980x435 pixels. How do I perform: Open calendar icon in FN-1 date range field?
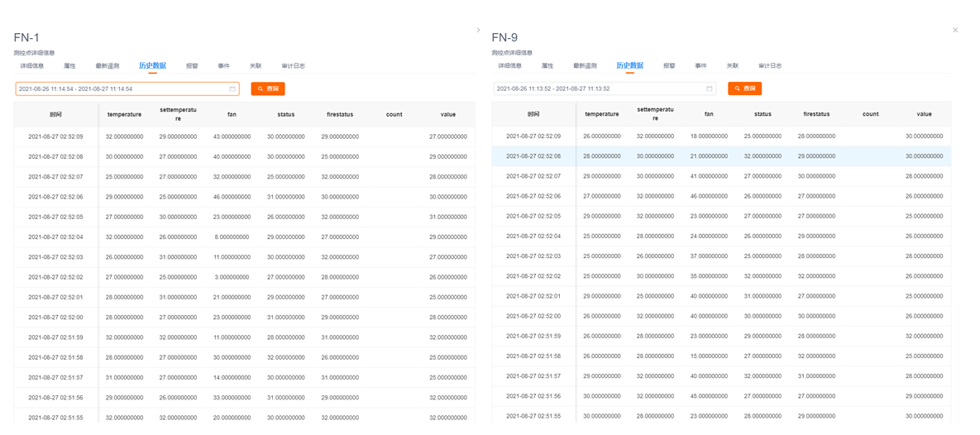pyautogui.click(x=232, y=89)
